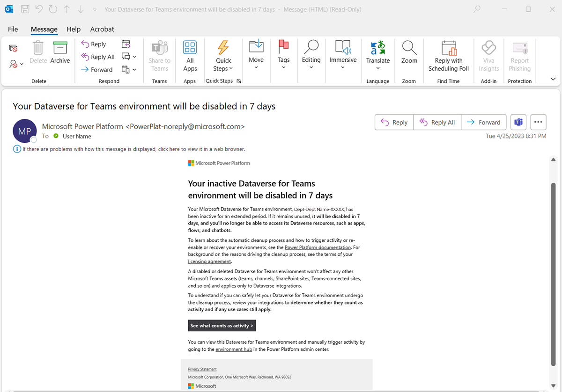Click the See what counts as activity button
Screen dimensions: 562x392
point(222,326)
